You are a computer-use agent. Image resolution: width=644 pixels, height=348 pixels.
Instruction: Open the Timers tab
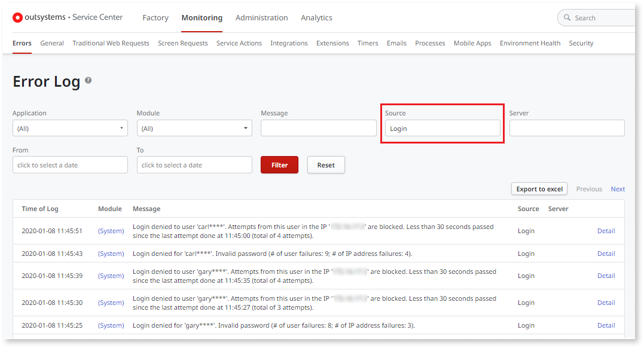[368, 43]
